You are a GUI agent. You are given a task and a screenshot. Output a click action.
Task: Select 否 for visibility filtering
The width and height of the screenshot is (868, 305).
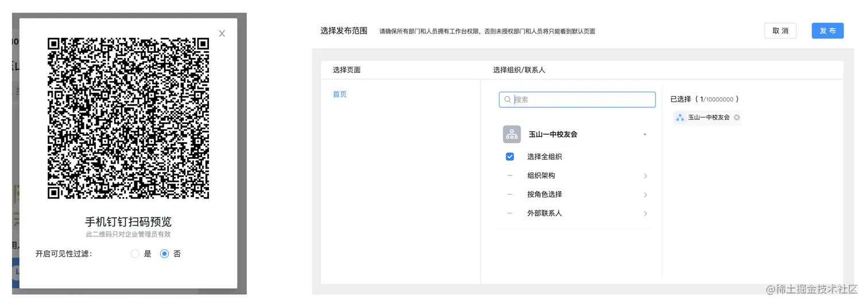point(164,253)
